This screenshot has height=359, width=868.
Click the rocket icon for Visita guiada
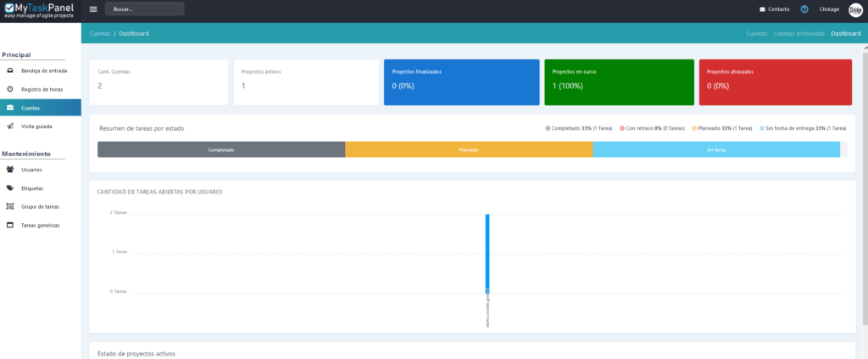pos(10,126)
